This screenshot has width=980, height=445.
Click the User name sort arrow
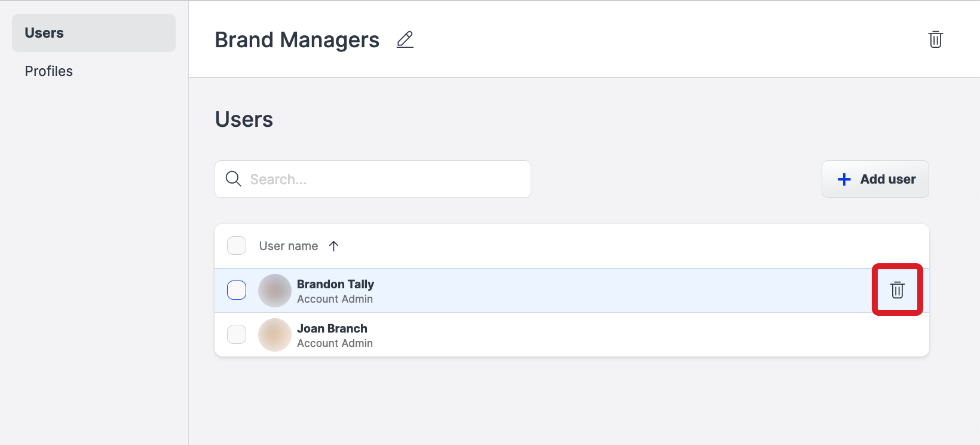pyautogui.click(x=334, y=246)
